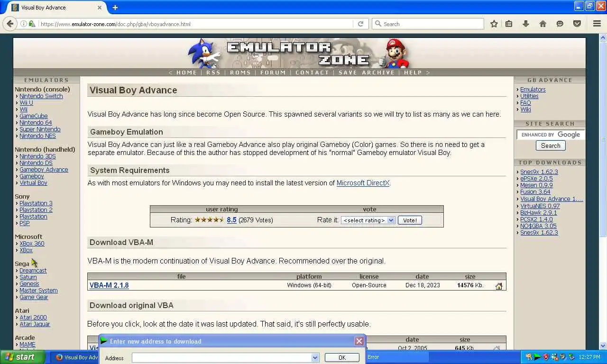
Task: Click the homepage icon in VBA-M 2.1.8 row
Action: (x=499, y=286)
